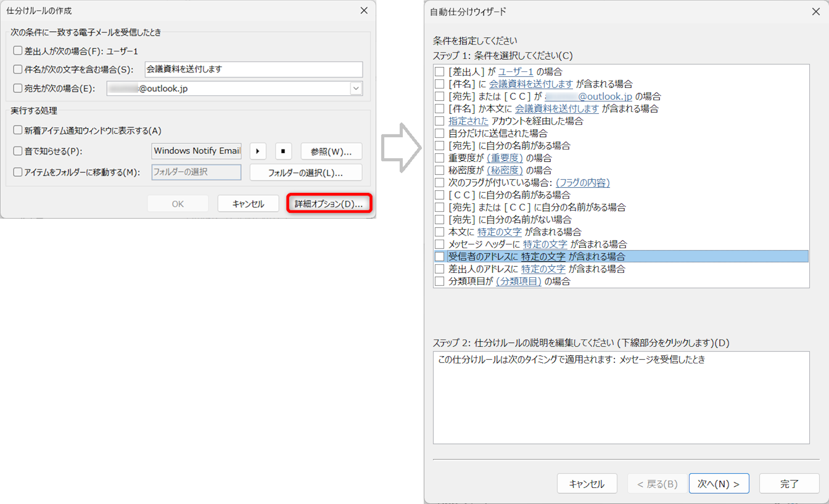Tick アイテムをフォルダーに移動する checkbox

(x=17, y=172)
